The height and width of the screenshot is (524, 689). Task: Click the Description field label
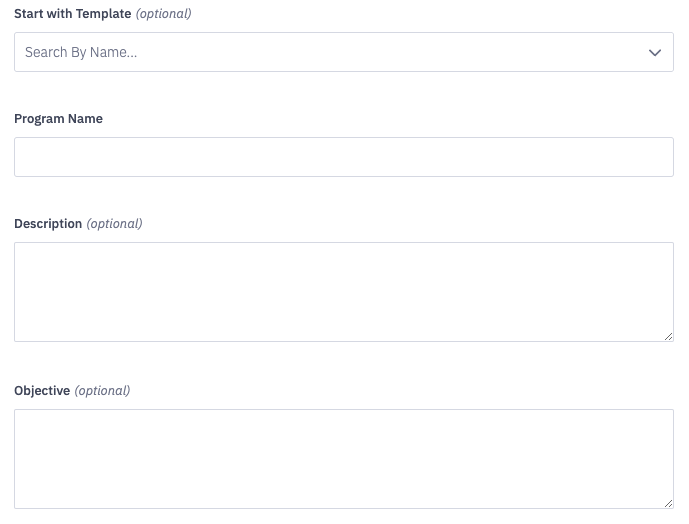(48, 224)
